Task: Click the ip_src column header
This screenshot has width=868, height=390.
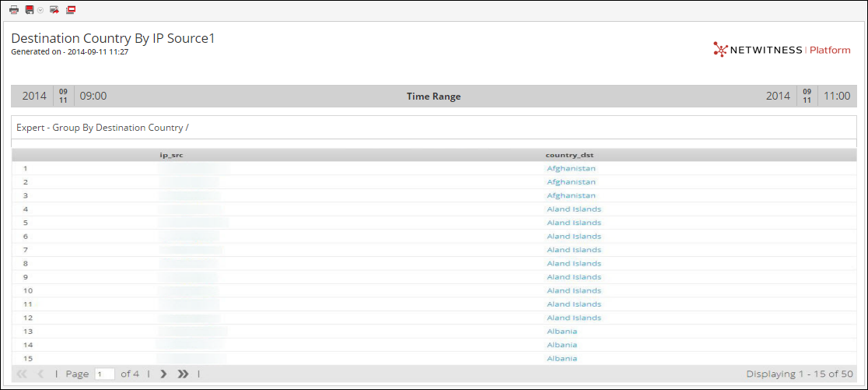Action: point(171,155)
